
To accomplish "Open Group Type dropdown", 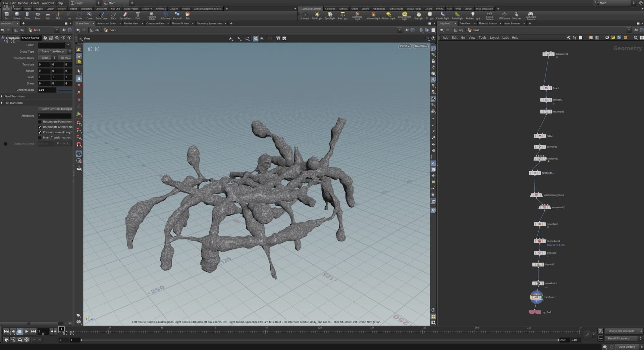I will point(55,51).
